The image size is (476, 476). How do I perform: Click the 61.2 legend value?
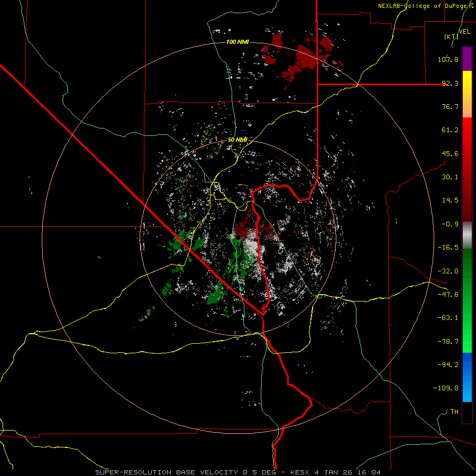[450, 130]
